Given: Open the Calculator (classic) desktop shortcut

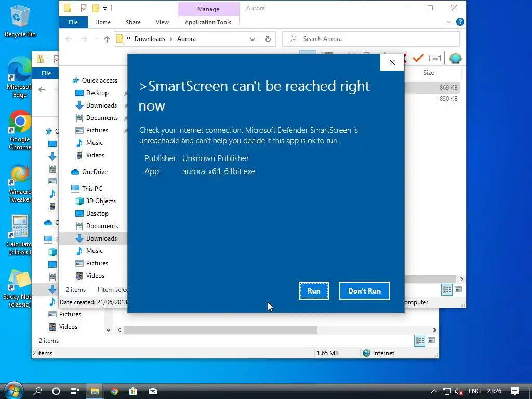Looking at the screenshot, I should click(19, 235).
